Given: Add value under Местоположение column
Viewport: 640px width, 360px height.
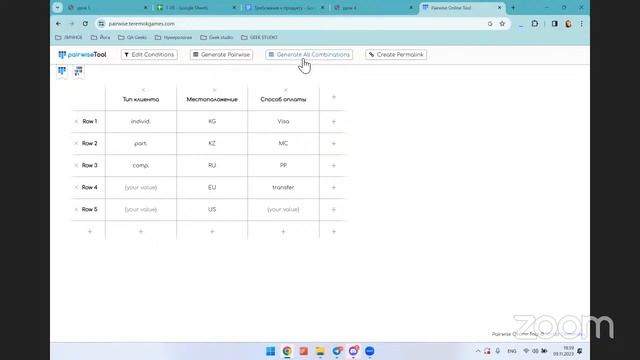Looking at the screenshot, I should [212, 232].
